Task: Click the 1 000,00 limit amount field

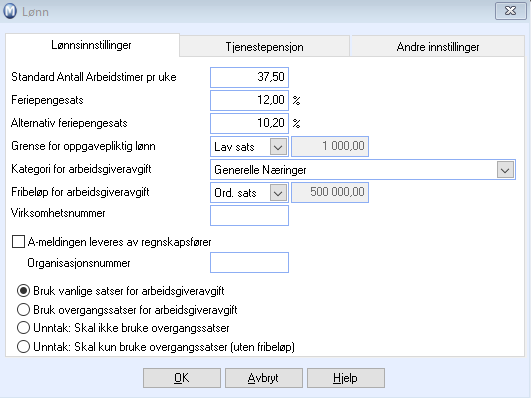Action: click(330, 146)
